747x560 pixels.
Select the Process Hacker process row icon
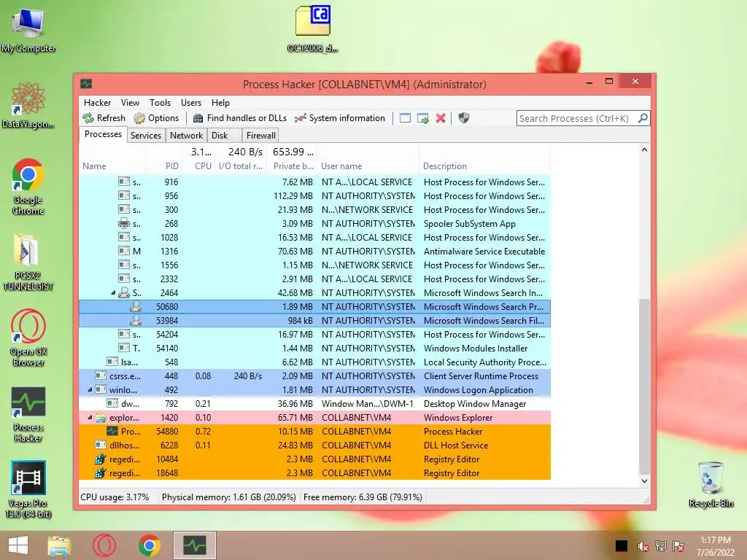[x=112, y=432]
